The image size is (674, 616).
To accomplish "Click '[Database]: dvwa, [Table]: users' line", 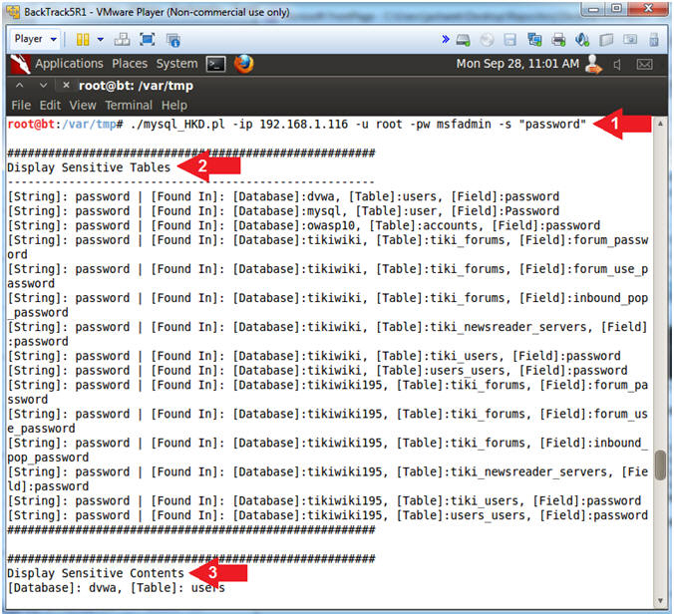I will pos(116,588).
